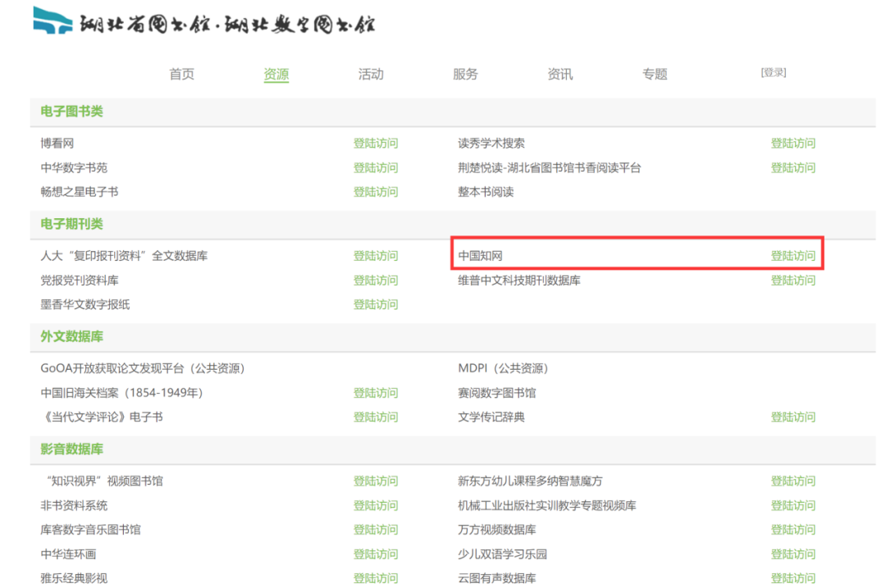
Task: Open 少儿双语学习乐园
Action: (502, 554)
